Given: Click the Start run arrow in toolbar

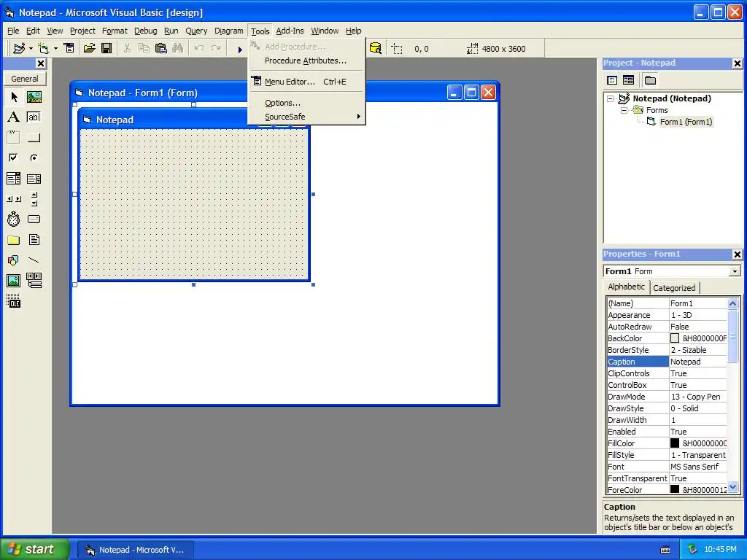Looking at the screenshot, I should pyautogui.click(x=240, y=49).
